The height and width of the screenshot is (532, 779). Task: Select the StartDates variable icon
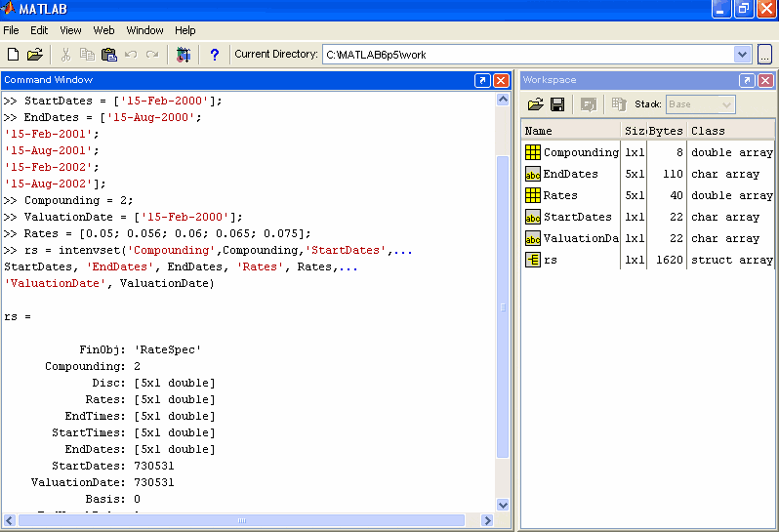(533, 217)
